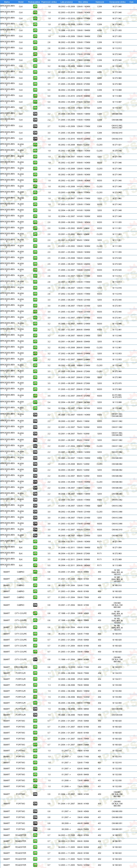
Task: Click the petrol icon in the SLK 5.5 row
Action: 35,565
